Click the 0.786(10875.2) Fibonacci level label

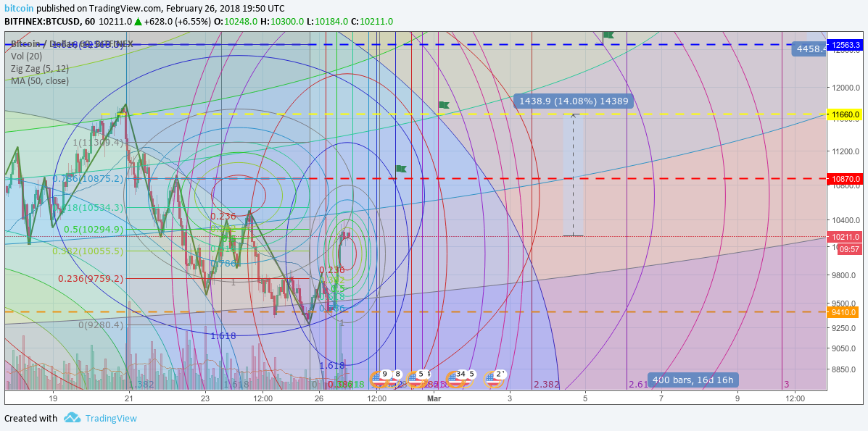click(88, 179)
